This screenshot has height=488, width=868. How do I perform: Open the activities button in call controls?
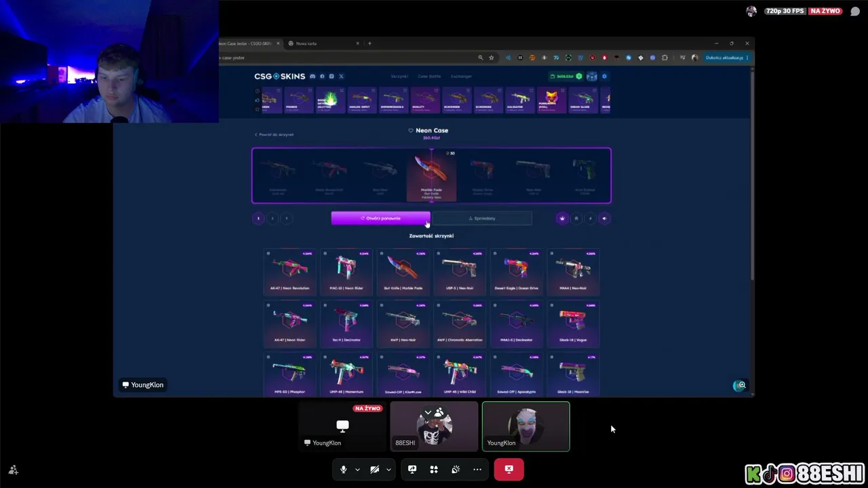coord(434,469)
